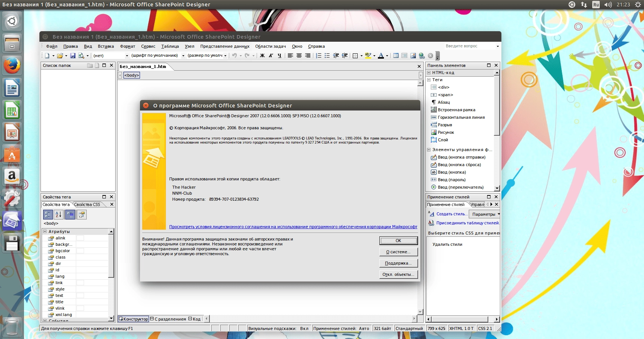The image size is (644, 339).
Task: Click the О системе... button
Action: 398,252
